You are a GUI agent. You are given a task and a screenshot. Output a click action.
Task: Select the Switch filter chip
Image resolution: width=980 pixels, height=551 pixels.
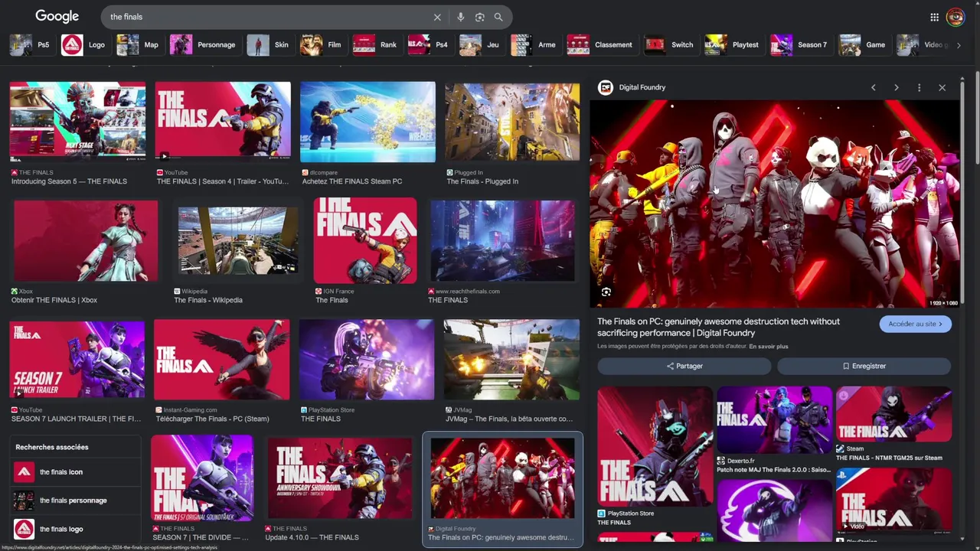670,44
